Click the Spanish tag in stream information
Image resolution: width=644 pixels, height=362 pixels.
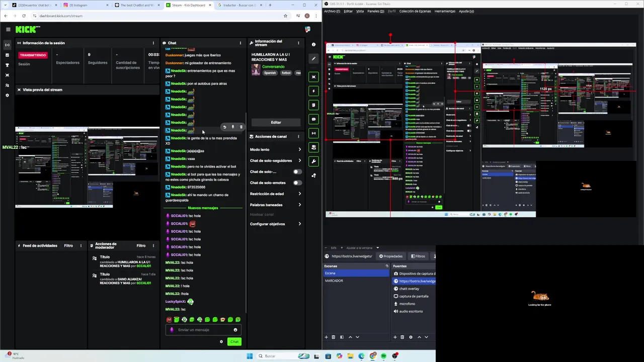(x=270, y=73)
